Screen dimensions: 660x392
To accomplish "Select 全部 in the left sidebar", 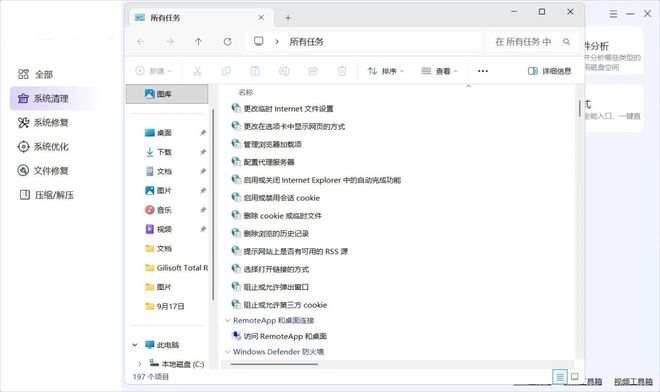I will pyautogui.click(x=35, y=75).
